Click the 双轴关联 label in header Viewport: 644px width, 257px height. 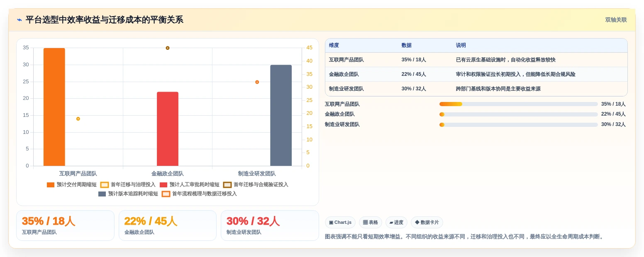point(616,20)
